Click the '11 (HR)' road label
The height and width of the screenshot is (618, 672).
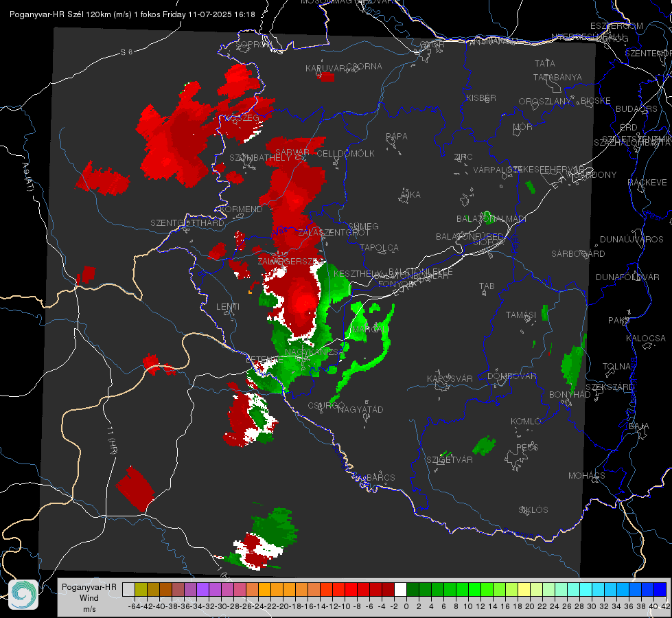[112, 440]
